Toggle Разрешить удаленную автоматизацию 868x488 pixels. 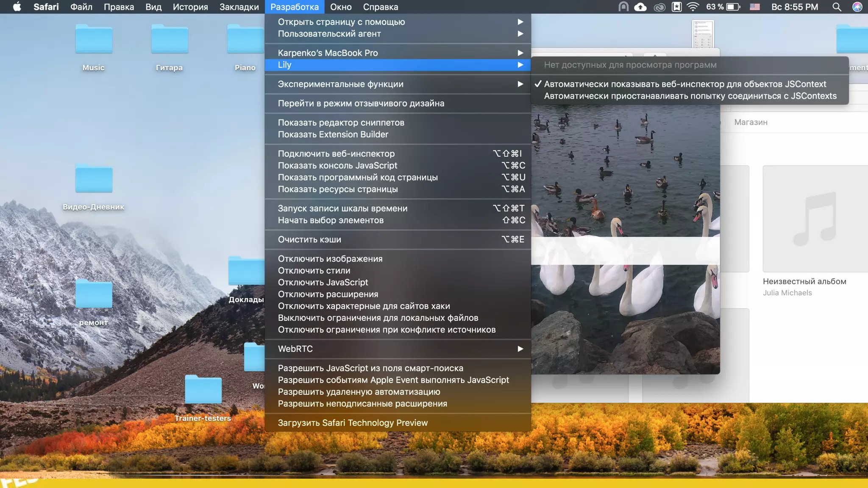point(398,392)
